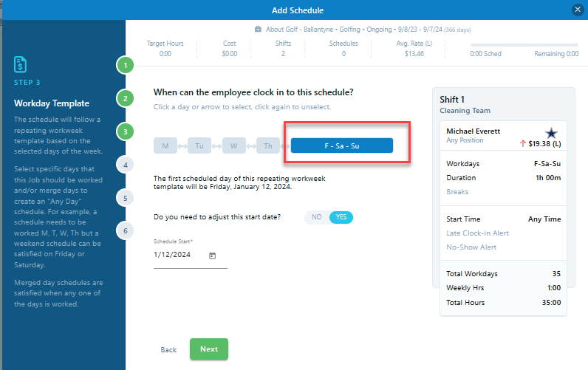Click the Start Time Any Time row
This screenshot has width=588, height=370.
coord(503,219)
